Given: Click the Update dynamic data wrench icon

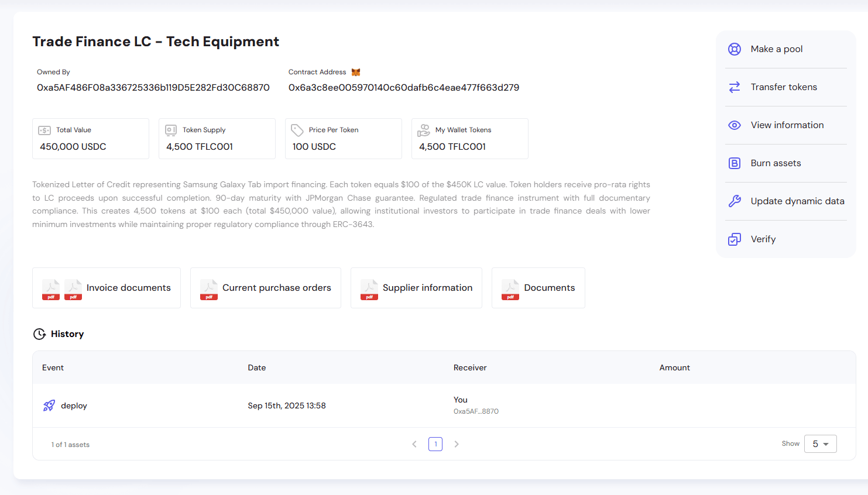Looking at the screenshot, I should (x=735, y=201).
